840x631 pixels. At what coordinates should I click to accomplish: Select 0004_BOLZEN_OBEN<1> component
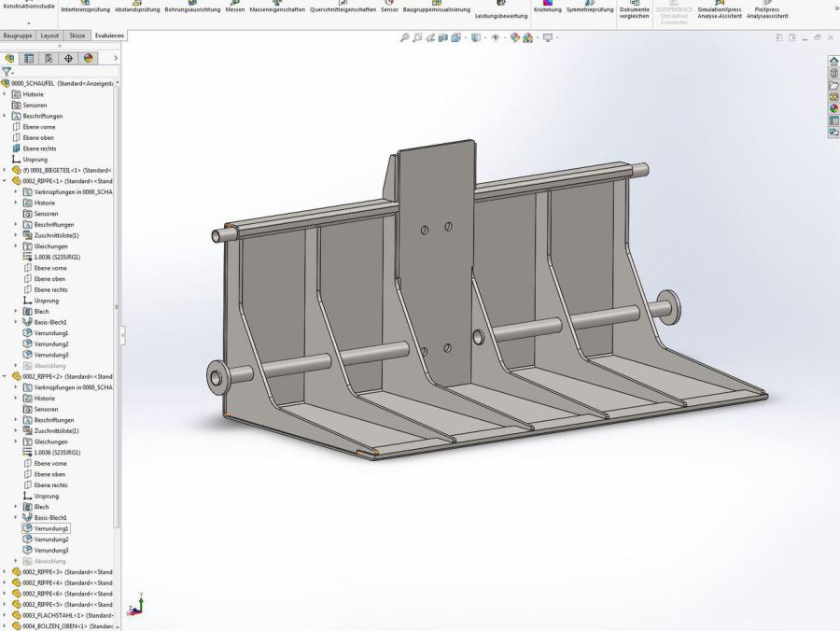click(63, 626)
